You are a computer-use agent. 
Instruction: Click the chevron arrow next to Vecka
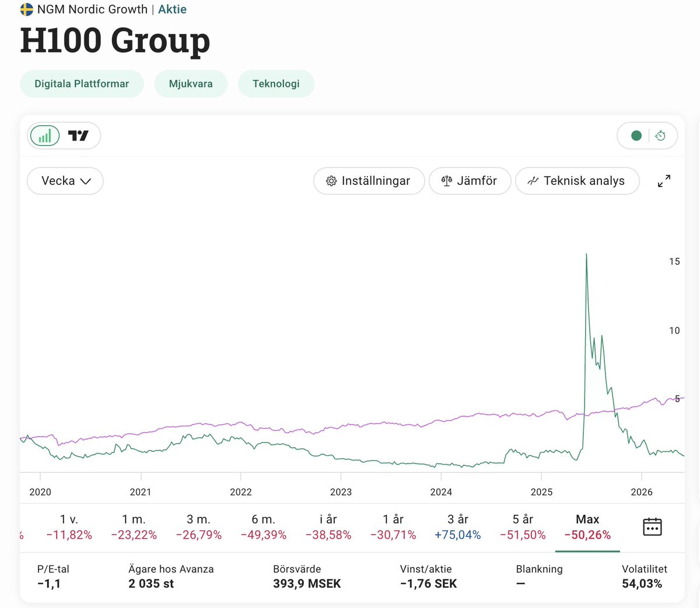pyautogui.click(x=86, y=181)
